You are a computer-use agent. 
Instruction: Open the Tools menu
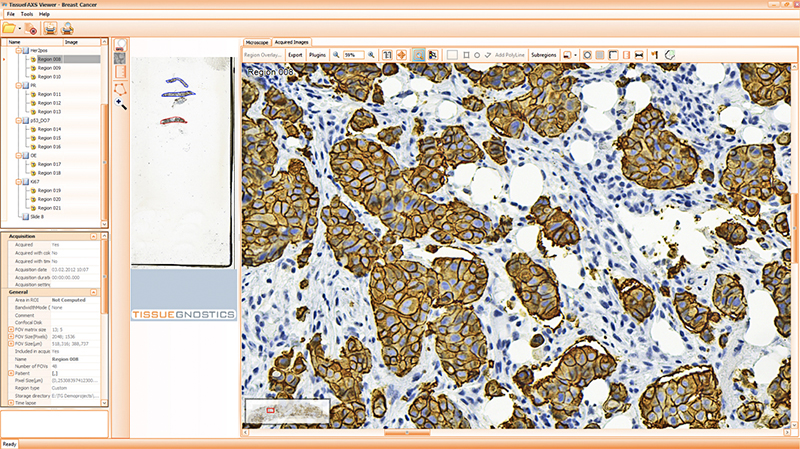pyautogui.click(x=26, y=14)
